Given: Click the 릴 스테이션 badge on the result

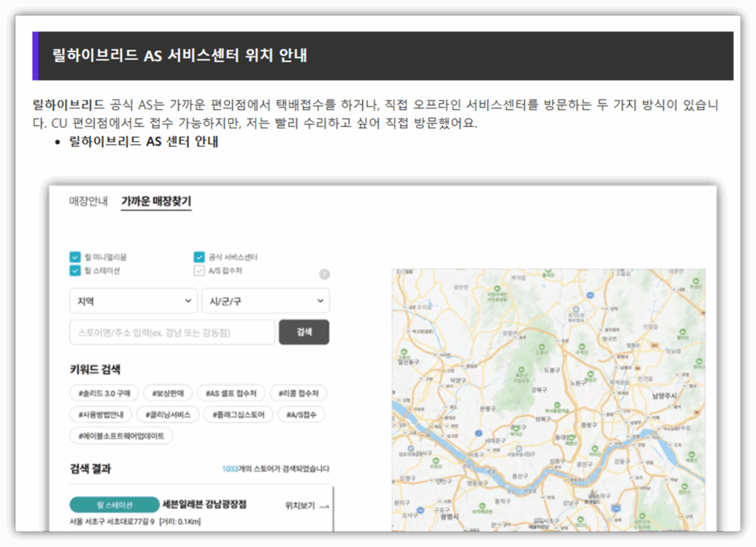Looking at the screenshot, I should pos(114,505).
